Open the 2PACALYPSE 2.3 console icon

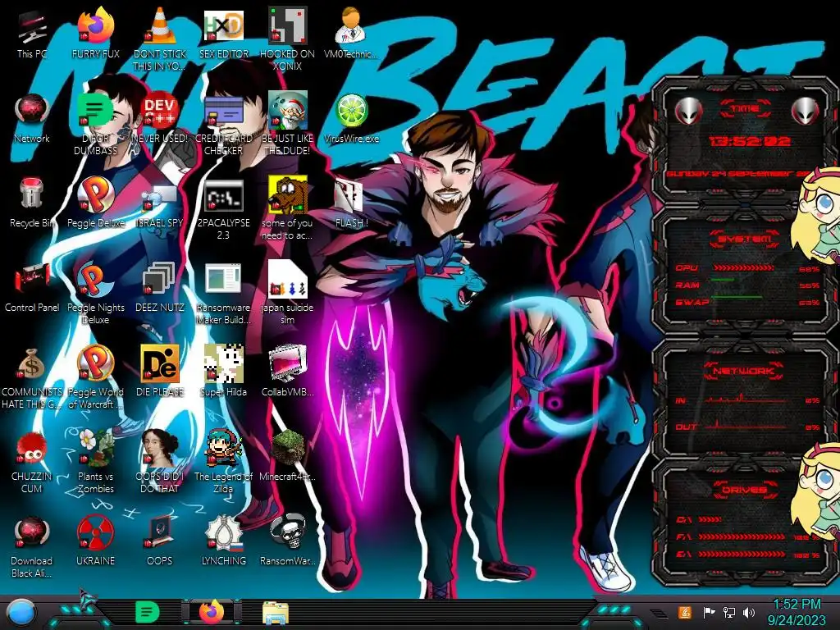[x=223, y=195]
